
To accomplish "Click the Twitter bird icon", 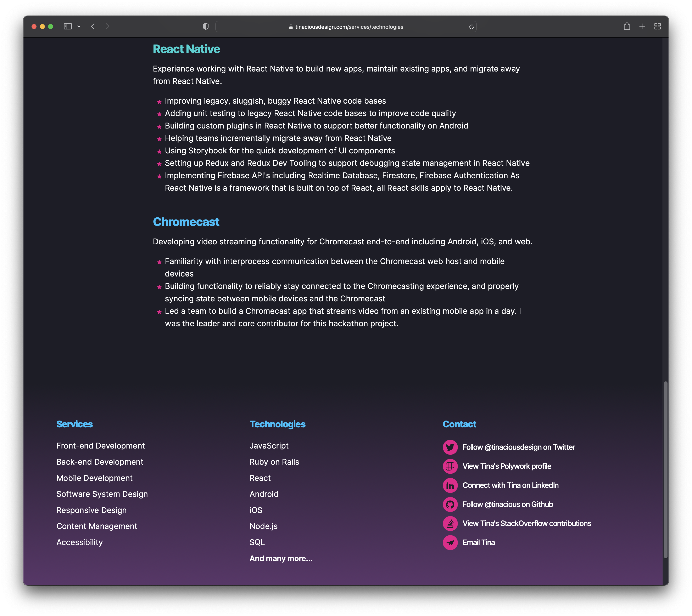I will pyautogui.click(x=450, y=447).
